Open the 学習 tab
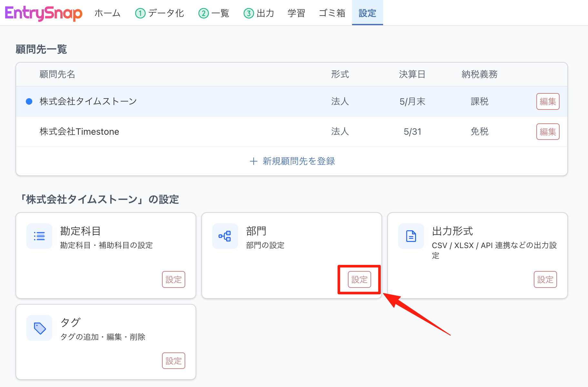This screenshot has height=387, width=588. pyautogui.click(x=297, y=13)
